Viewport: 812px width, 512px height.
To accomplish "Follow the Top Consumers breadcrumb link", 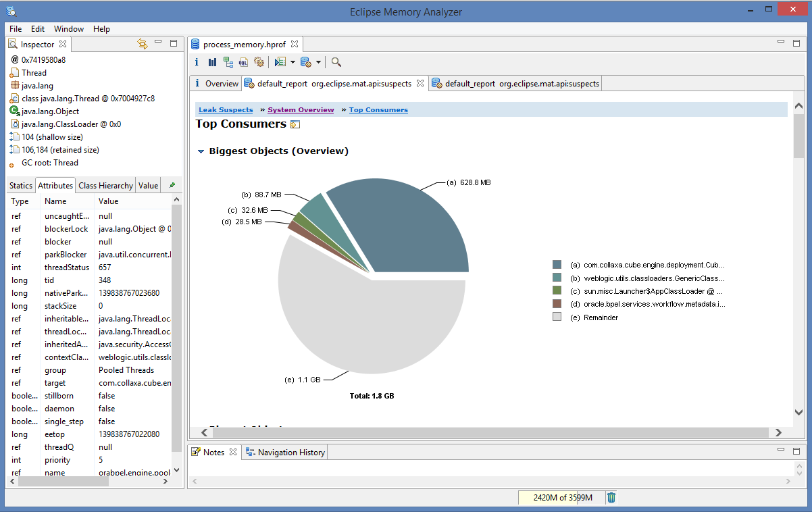I will (x=378, y=109).
